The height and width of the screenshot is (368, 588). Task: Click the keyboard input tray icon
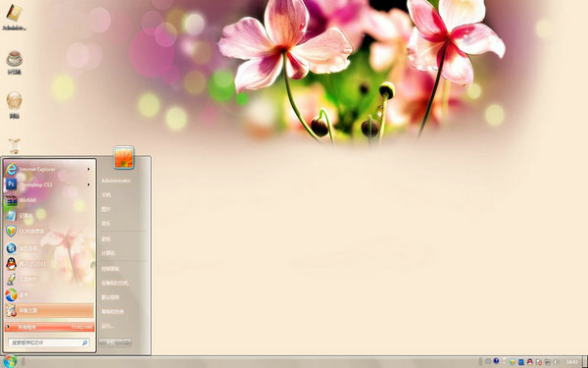coord(488,361)
